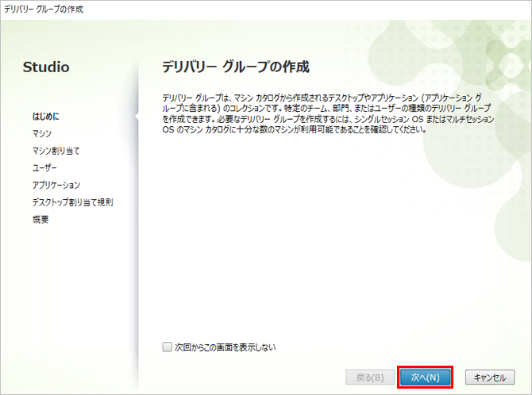Enable the 次回からこの画面を表示しない checkbox
532x395 pixels.
[167, 347]
